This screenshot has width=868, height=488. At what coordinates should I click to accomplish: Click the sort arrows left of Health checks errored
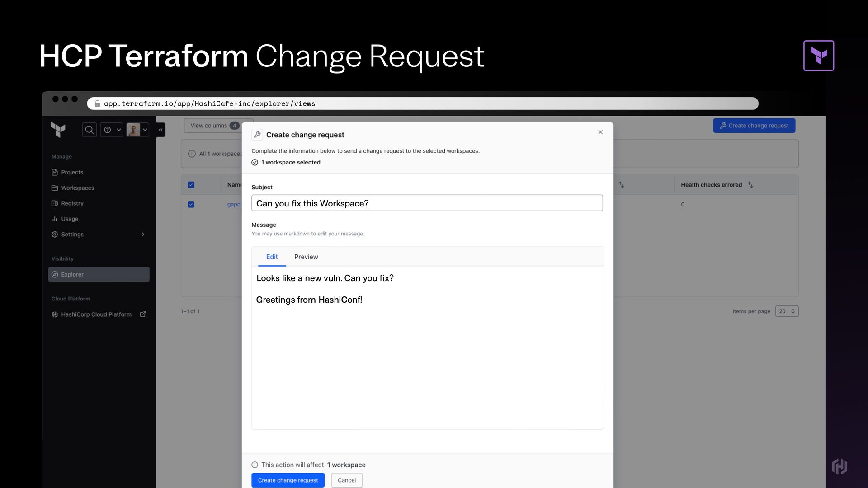click(622, 185)
